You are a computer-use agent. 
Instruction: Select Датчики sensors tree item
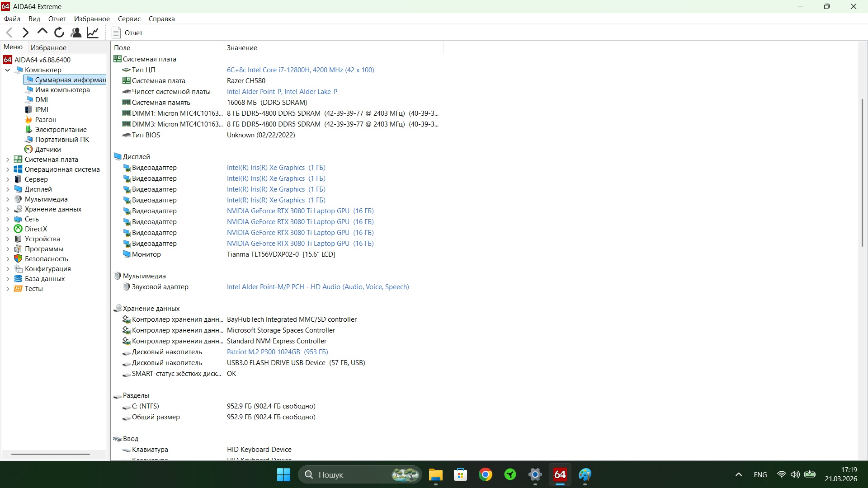pos(47,150)
